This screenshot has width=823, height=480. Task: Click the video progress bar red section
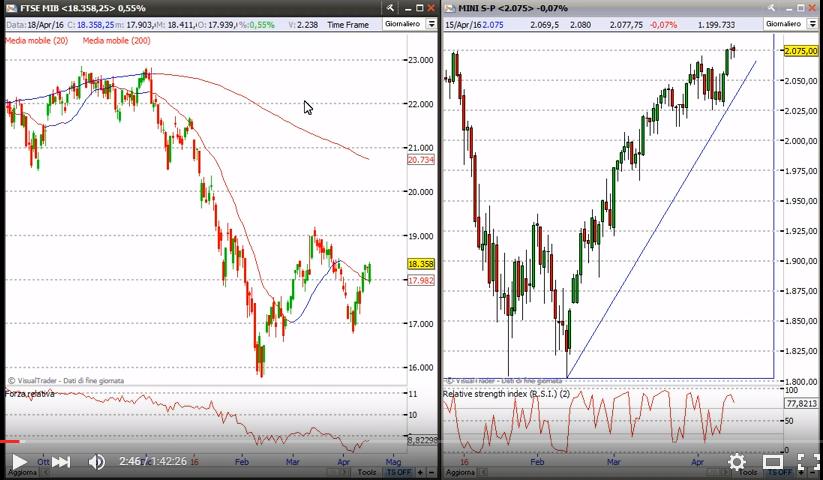click(10, 442)
